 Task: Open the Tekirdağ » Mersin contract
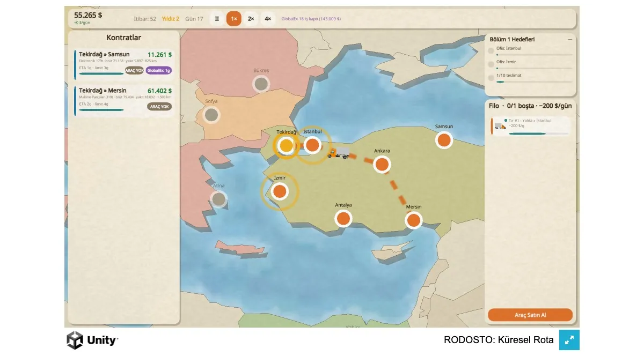tap(123, 100)
